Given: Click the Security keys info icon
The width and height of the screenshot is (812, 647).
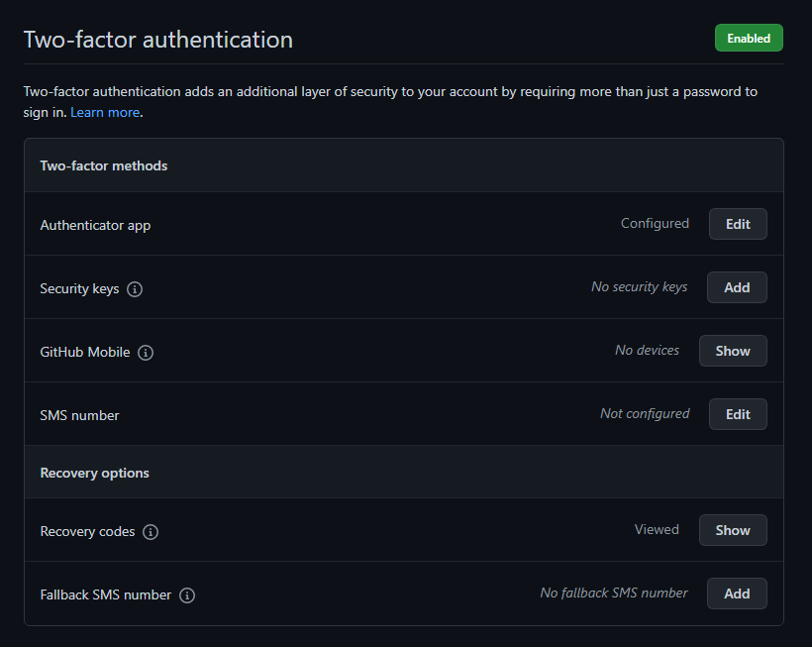Looking at the screenshot, I should (135, 288).
